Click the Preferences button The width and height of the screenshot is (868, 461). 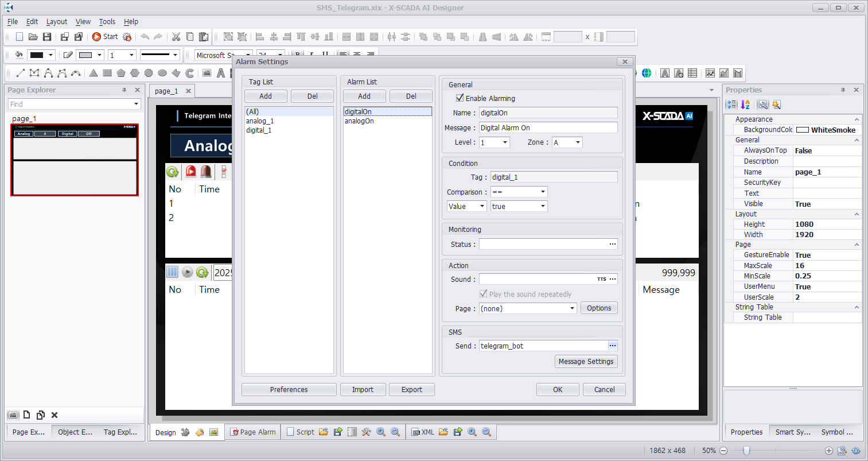pyautogui.click(x=289, y=389)
